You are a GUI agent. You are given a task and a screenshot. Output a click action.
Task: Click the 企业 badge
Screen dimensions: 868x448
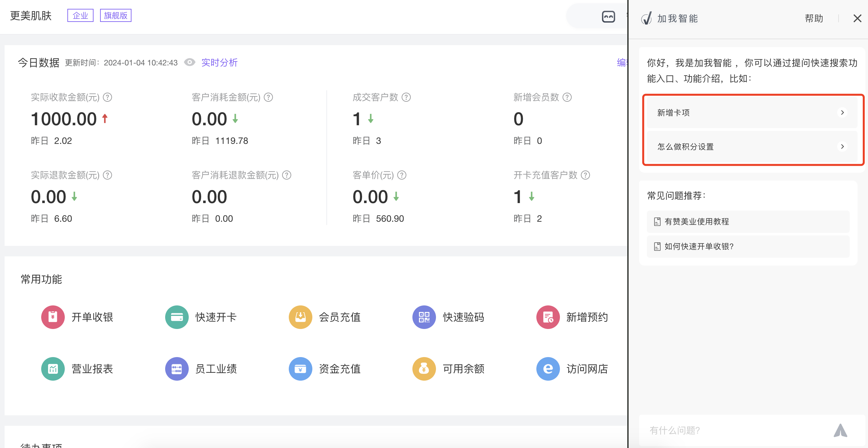(x=80, y=15)
